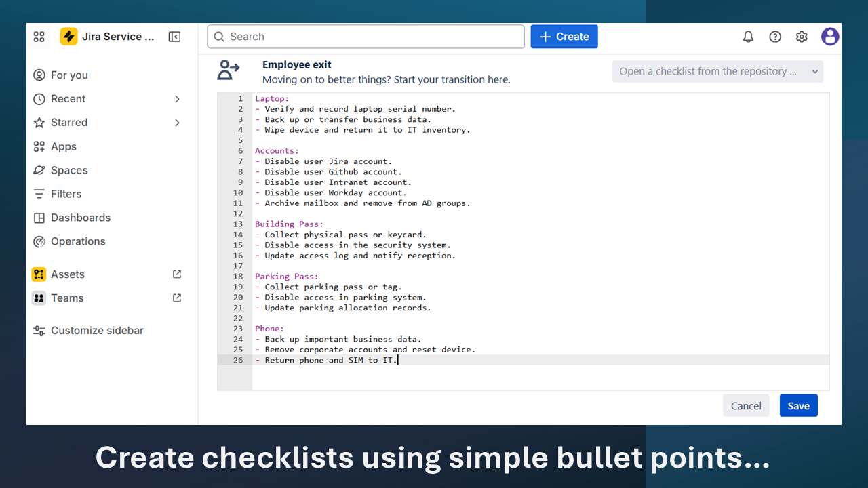Expand the Recent section

tap(176, 98)
